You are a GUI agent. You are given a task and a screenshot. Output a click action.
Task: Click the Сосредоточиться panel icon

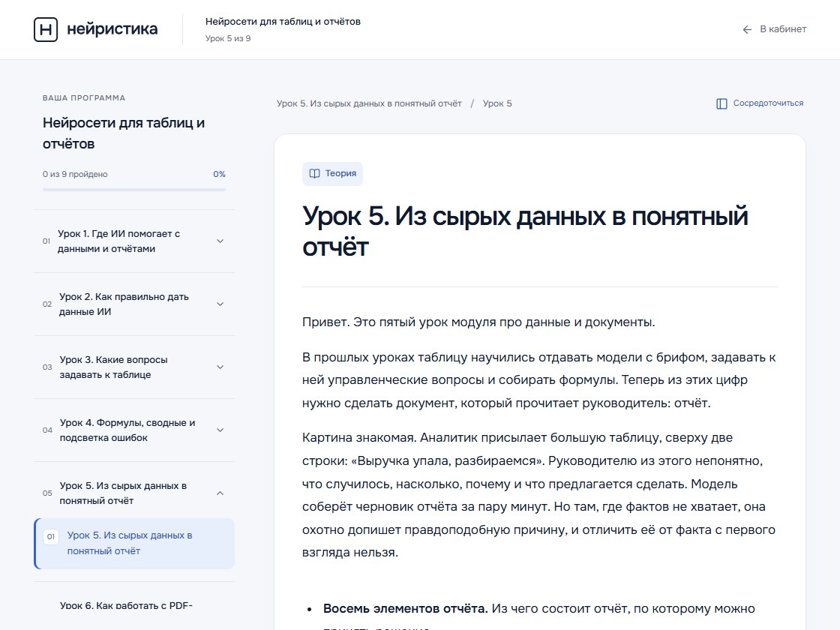721,103
